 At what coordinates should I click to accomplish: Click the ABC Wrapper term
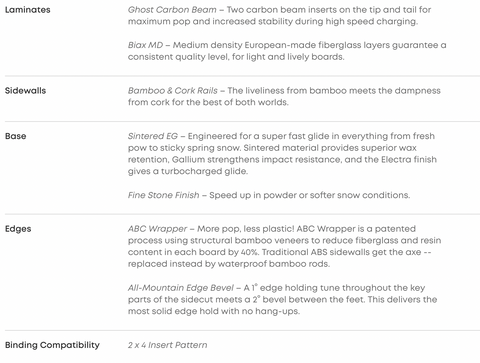click(158, 229)
